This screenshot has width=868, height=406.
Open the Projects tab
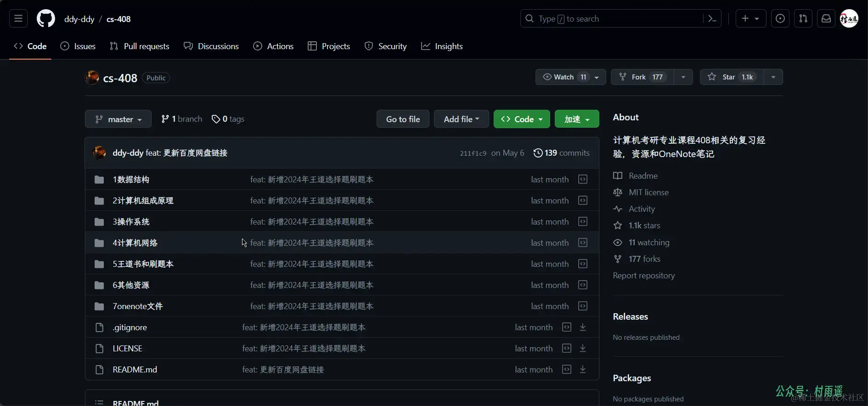(x=329, y=46)
